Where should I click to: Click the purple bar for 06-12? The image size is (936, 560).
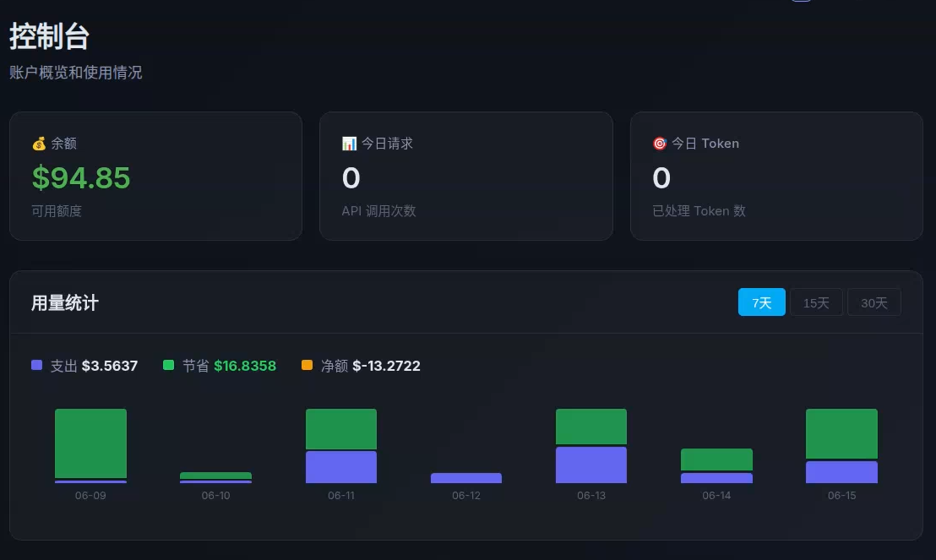point(466,477)
